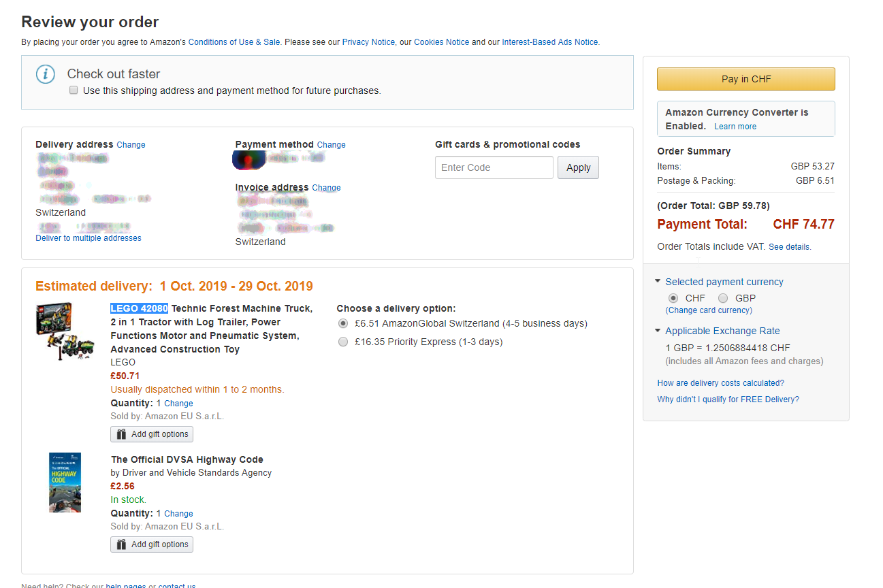Collapse the Selected payment currency section
This screenshot has height=588, width=883.
tap(658, 281)
